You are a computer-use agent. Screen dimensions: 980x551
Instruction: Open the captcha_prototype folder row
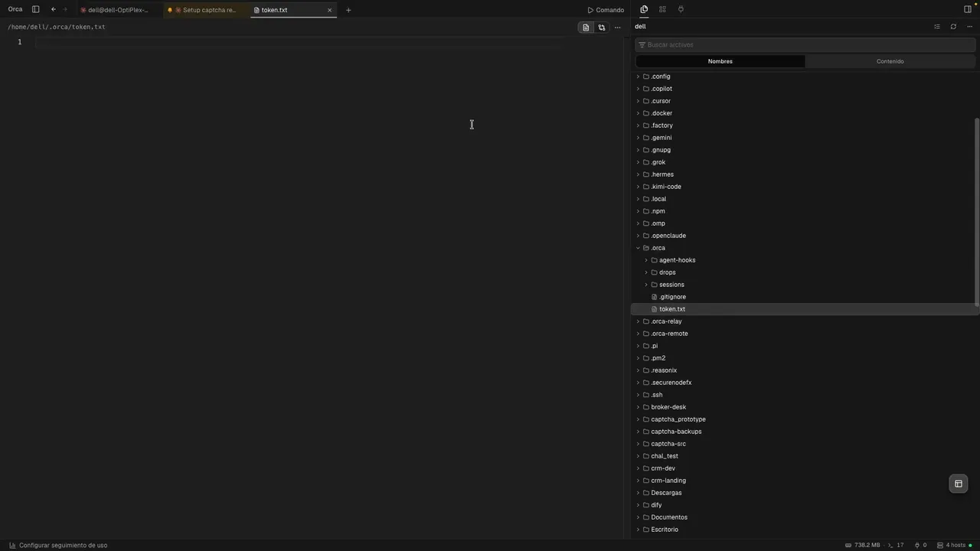[802, 419]
